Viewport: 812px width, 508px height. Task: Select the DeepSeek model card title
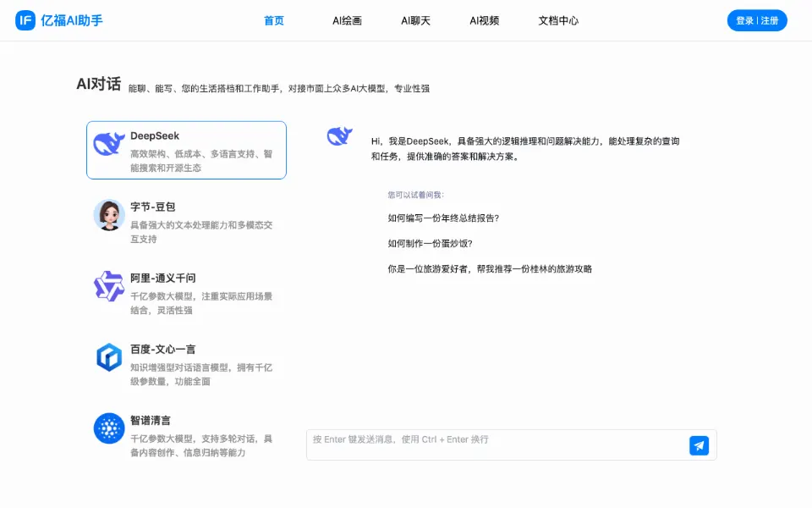coord(155,135)
